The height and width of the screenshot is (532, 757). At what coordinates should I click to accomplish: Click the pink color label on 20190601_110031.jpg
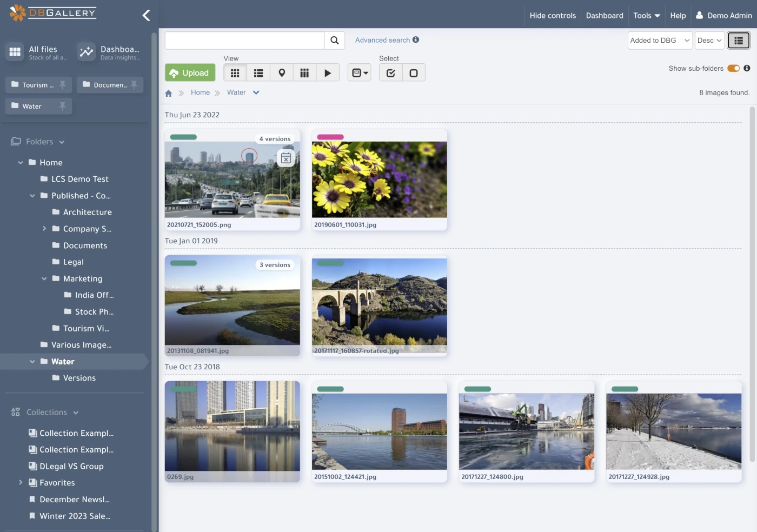[330, 137]
